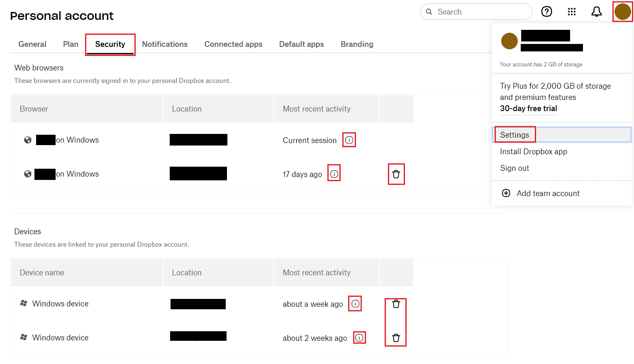
Task: Open the help question mark icon
Action: (546, 12)
